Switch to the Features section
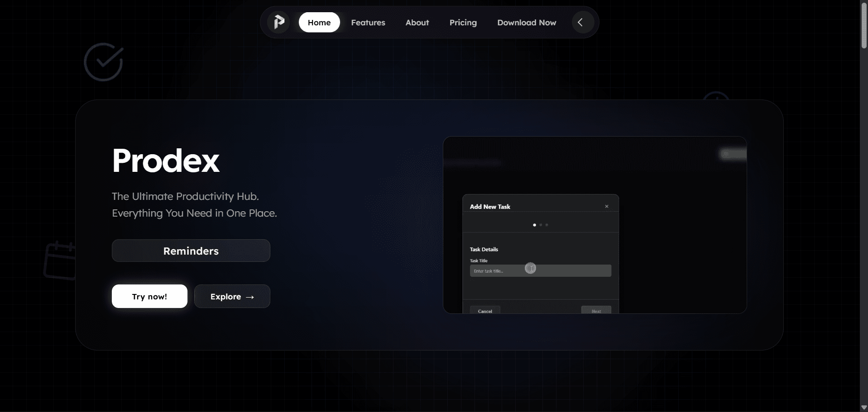This screenshot has width=868, height=412. (x=368, y=22)
